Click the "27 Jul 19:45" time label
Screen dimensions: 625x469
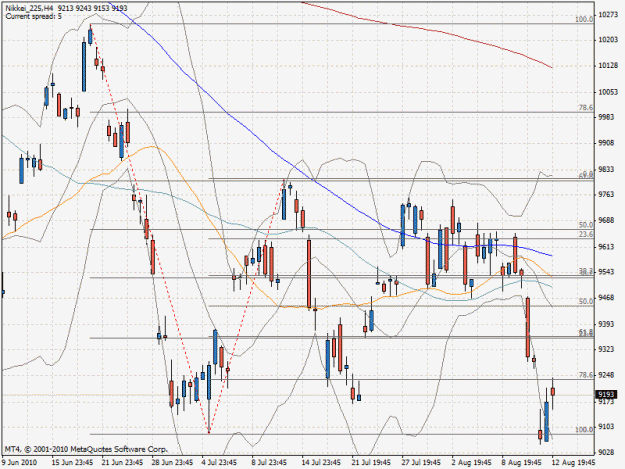point(421,462)
